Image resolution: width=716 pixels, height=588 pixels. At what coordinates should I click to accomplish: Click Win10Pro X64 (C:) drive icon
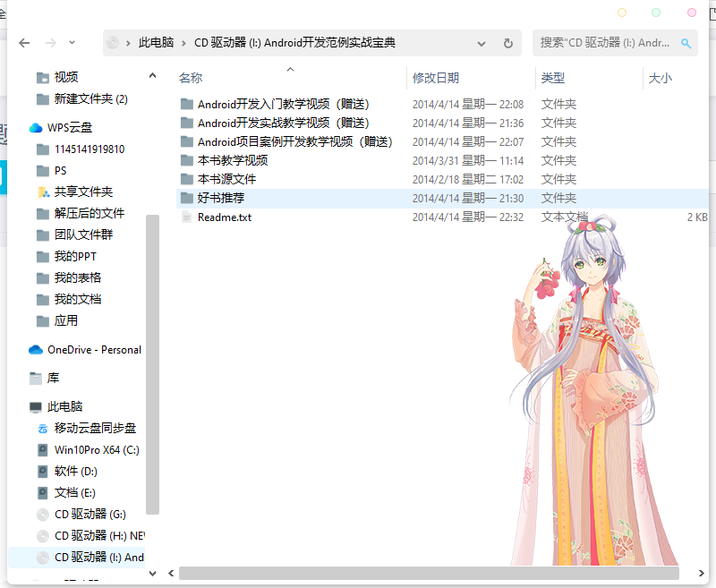(x=42, y=450)
